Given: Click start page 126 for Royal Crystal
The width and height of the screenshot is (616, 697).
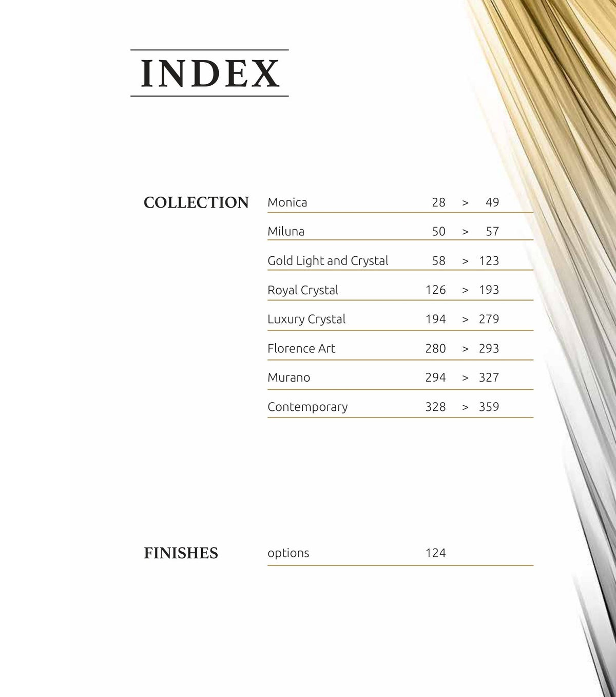Looking at the screenshot, I should [436, 290].
